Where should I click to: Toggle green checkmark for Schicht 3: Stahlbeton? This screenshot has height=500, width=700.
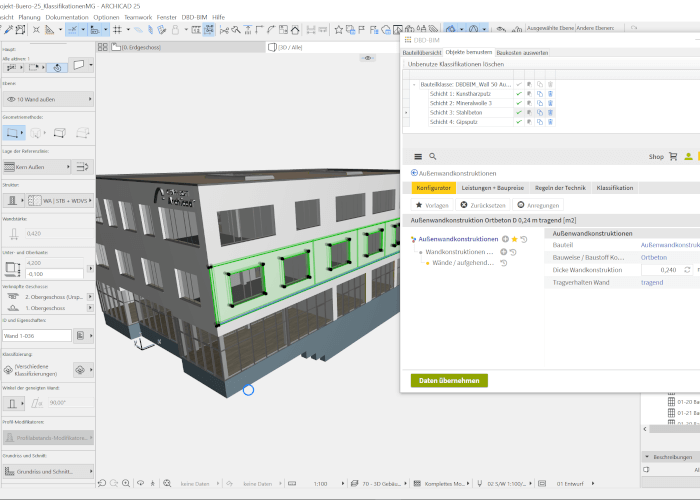pos(519,112)
